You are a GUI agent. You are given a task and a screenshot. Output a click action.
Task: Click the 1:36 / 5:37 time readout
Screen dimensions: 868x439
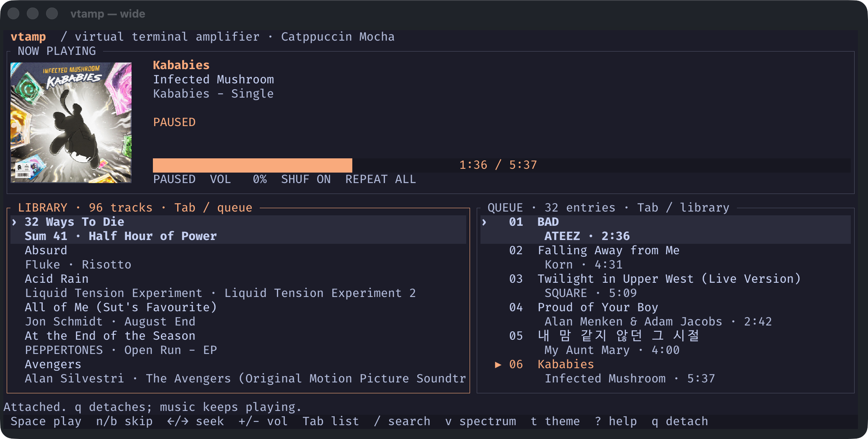click(498, 165)
